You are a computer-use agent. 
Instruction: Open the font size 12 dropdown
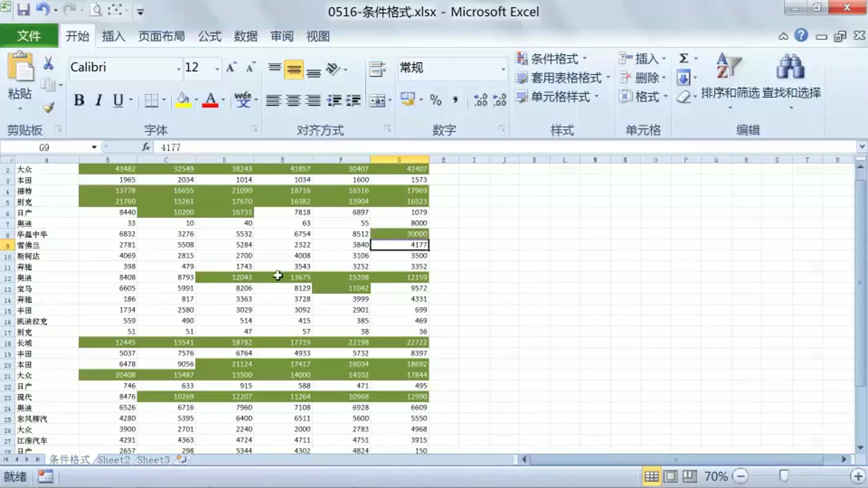point(217,68)
